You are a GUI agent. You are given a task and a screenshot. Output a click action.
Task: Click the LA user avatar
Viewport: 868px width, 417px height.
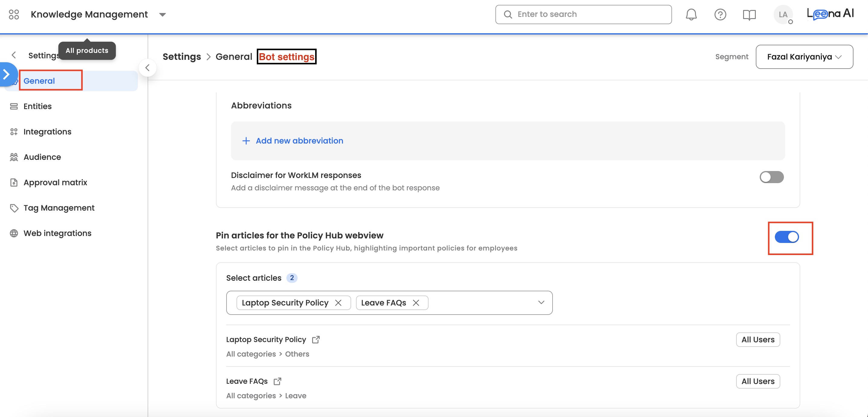[782, 15]
